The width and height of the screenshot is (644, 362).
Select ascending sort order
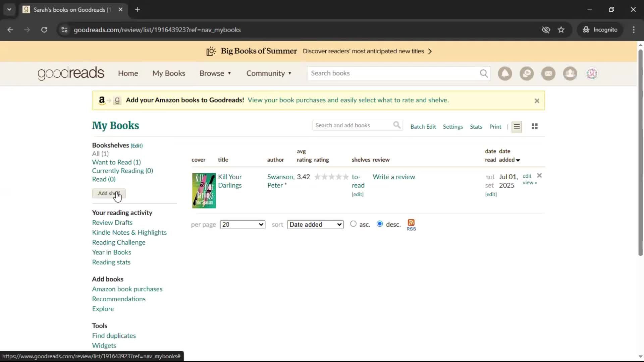353,224
